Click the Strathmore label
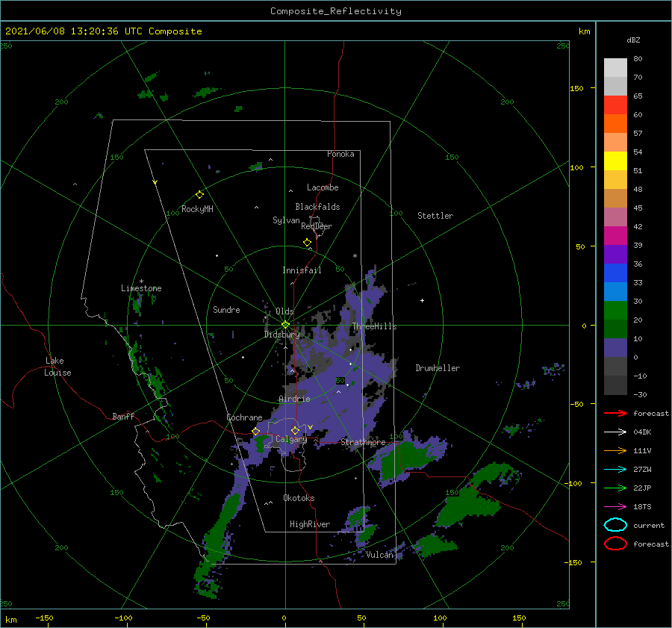 point(363,442)
